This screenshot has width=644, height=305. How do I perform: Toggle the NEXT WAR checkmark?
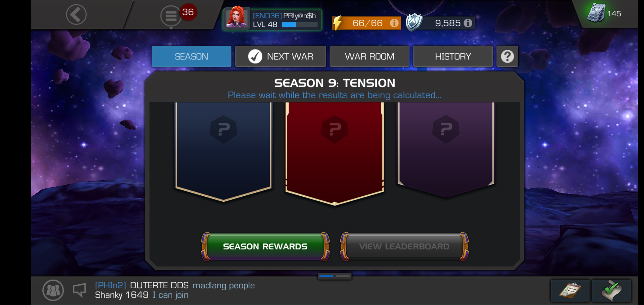point(255,56)
